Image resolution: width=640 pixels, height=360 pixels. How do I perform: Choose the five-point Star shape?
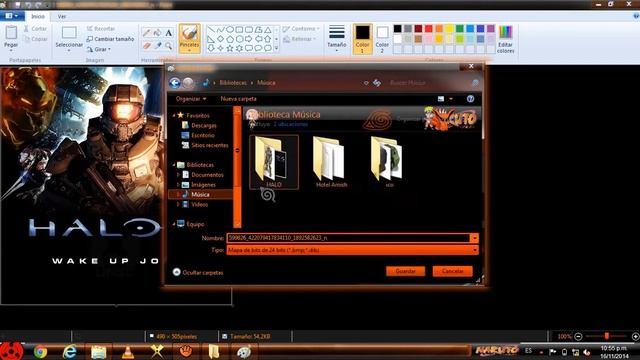[230, 48]
